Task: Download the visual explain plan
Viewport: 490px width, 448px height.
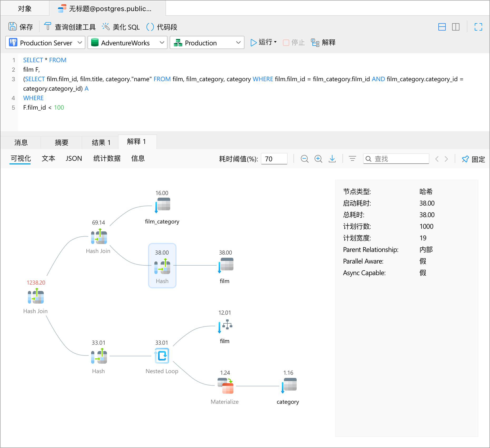Action: (x=332, y=159)
